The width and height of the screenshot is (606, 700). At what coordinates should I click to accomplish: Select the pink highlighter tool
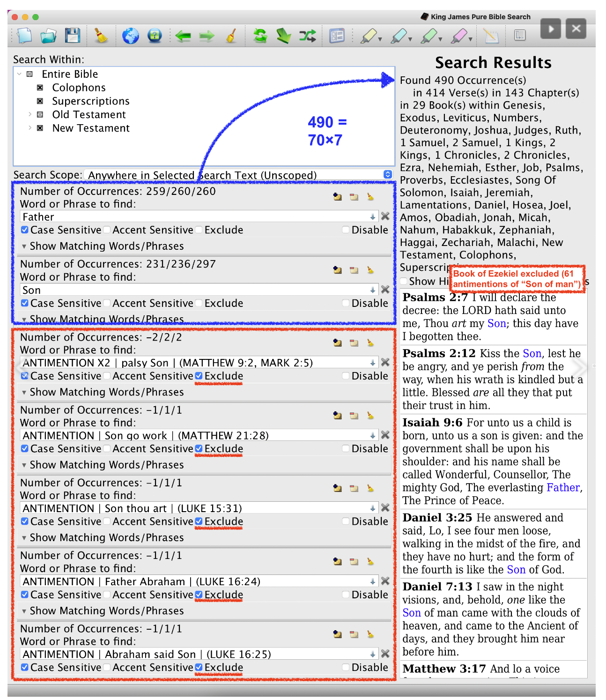click(459, 36)
